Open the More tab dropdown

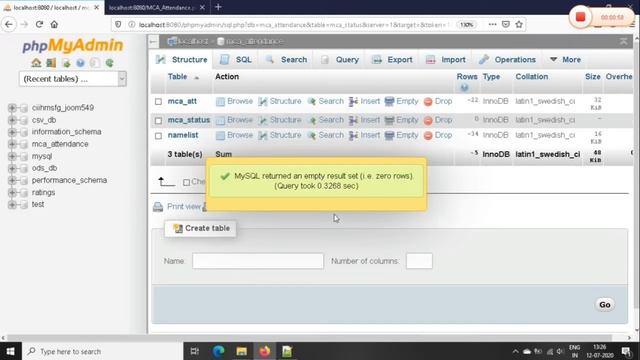point(565,60)
